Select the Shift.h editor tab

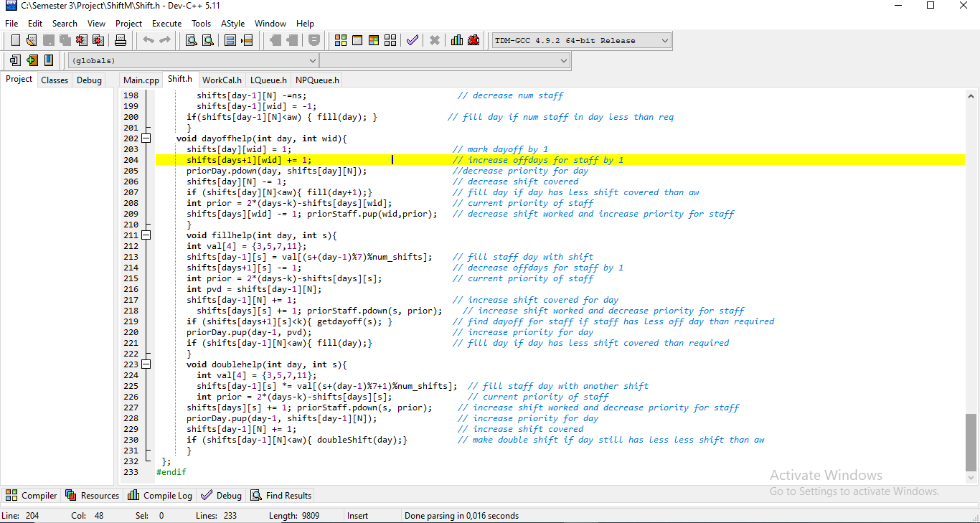(x=180, y=79)
